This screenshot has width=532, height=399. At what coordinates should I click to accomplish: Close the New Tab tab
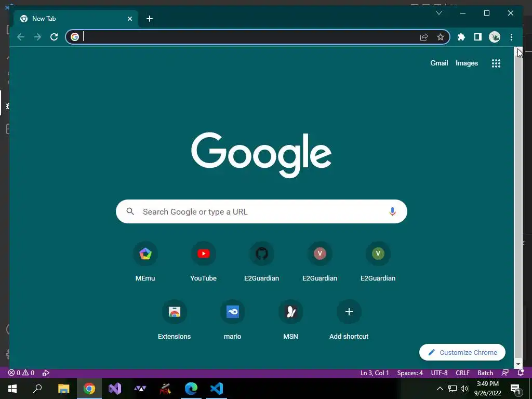129,19
